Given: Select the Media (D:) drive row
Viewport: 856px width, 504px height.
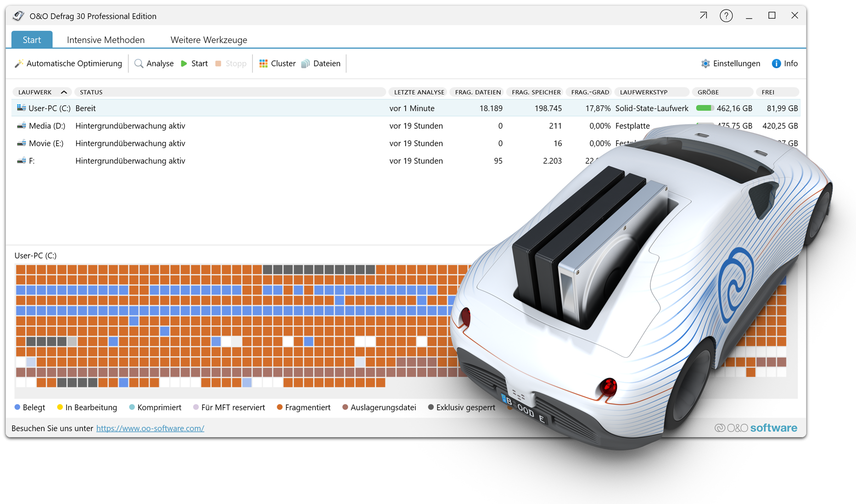Looking at the screenshot, I should pyautogui.click(x=138, y=126).
